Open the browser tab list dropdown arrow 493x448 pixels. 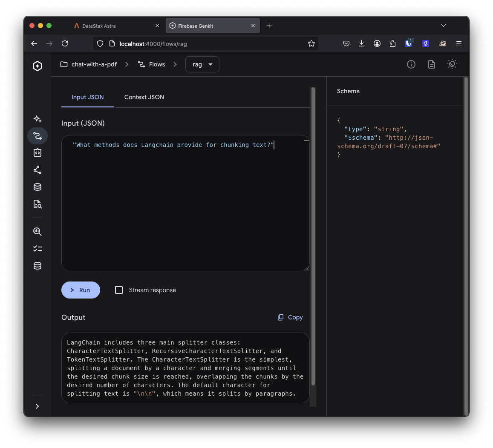click(x=443, y=26)
